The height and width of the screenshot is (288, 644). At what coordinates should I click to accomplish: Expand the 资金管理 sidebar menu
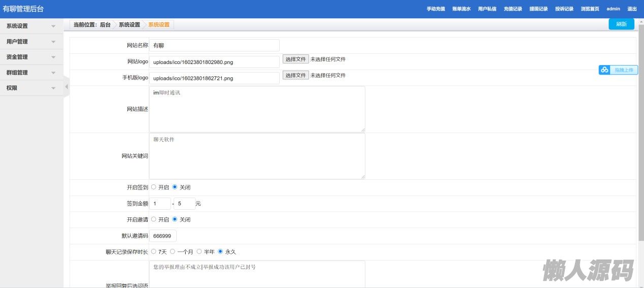point(31,57)
